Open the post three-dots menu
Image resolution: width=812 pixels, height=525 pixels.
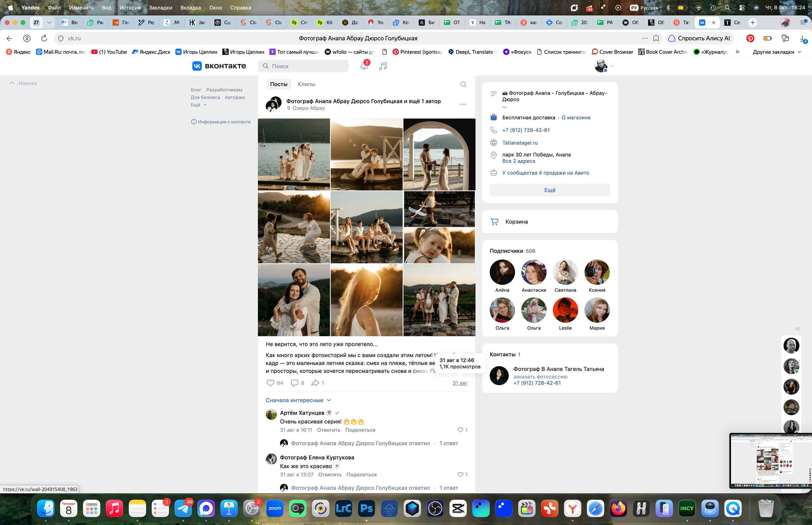point(462,104)
